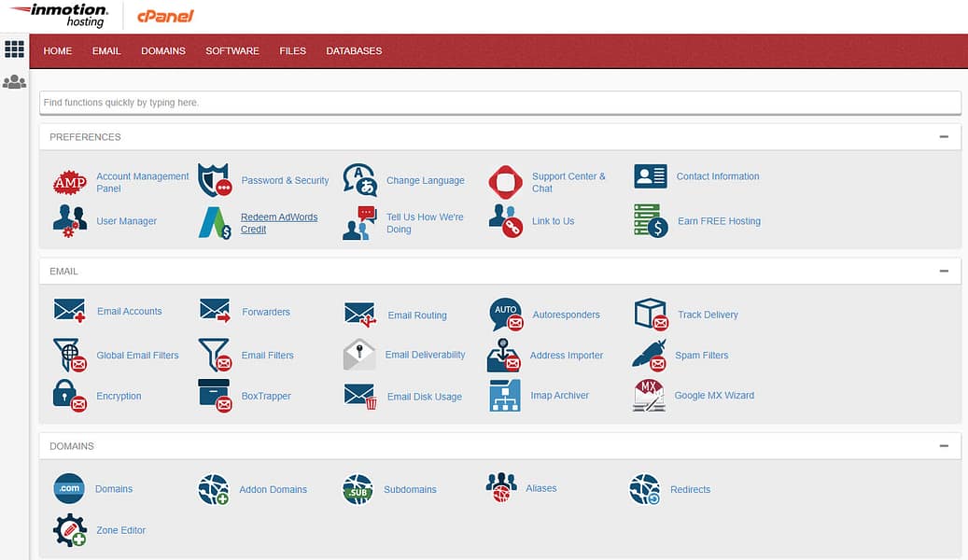Collapse the Preferences section
This screenshot has height=560, width=968.
click(944, 137)
